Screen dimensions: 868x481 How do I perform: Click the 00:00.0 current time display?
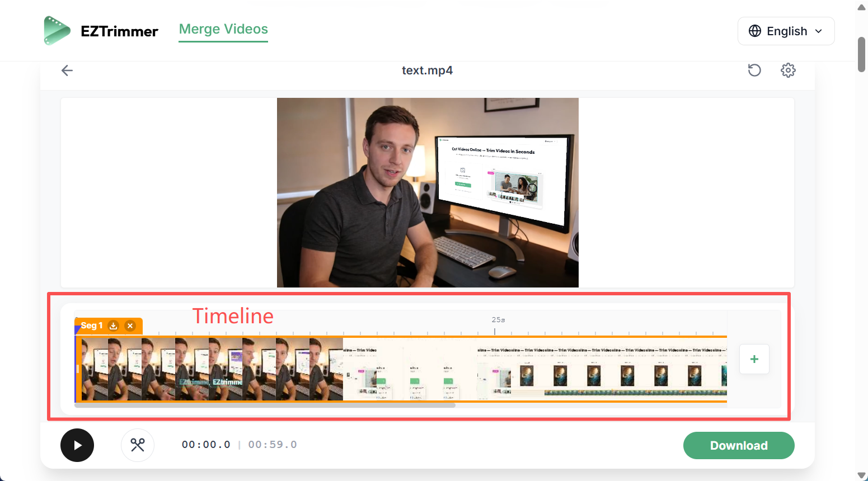pos(206,444)
